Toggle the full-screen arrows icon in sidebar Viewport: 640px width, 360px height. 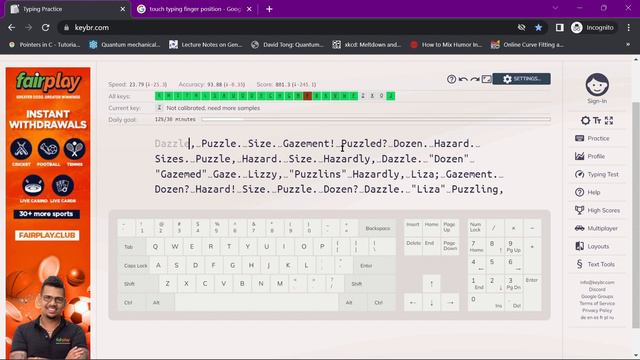pos(609,120)
